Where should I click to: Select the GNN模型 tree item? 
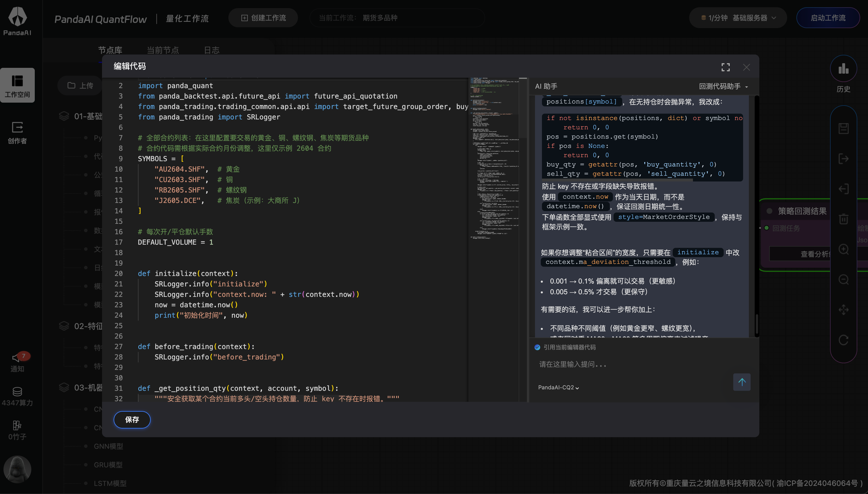point(109,446)
